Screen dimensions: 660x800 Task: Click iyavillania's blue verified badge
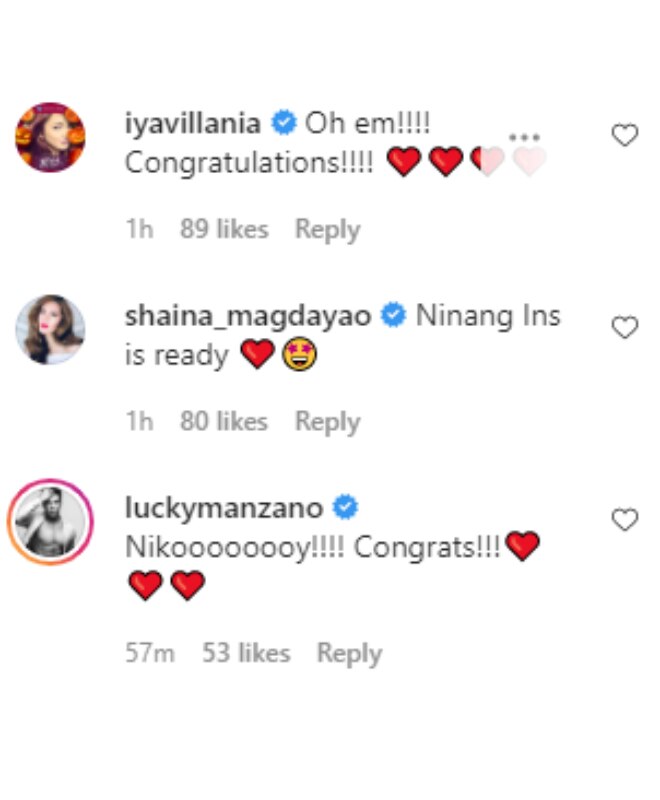284,123
